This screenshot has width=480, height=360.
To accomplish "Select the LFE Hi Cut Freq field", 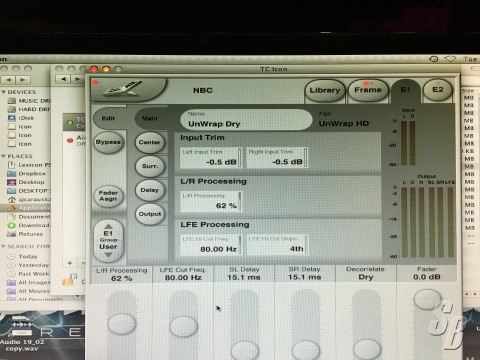I will 211,245.
